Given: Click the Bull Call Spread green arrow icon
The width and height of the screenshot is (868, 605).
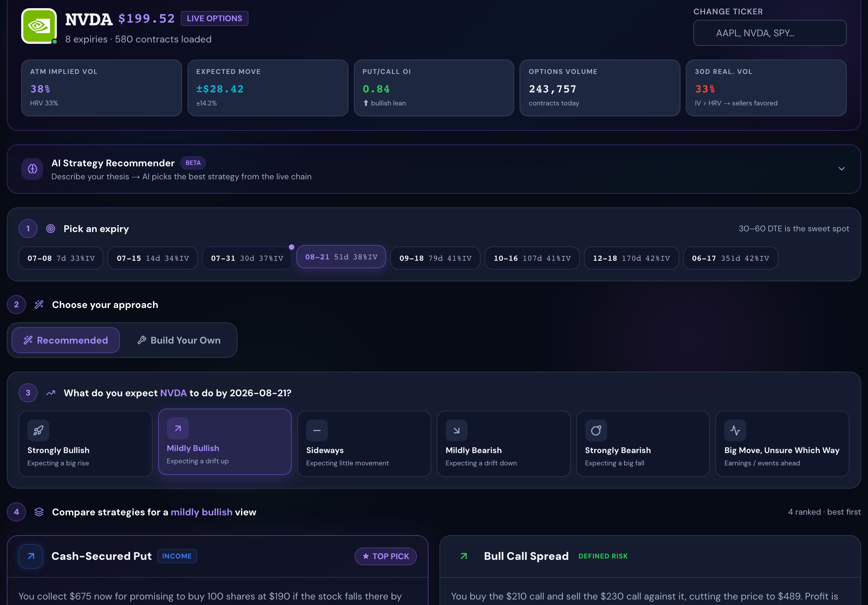Looking at the screenshot, I should tap(464, 556).
